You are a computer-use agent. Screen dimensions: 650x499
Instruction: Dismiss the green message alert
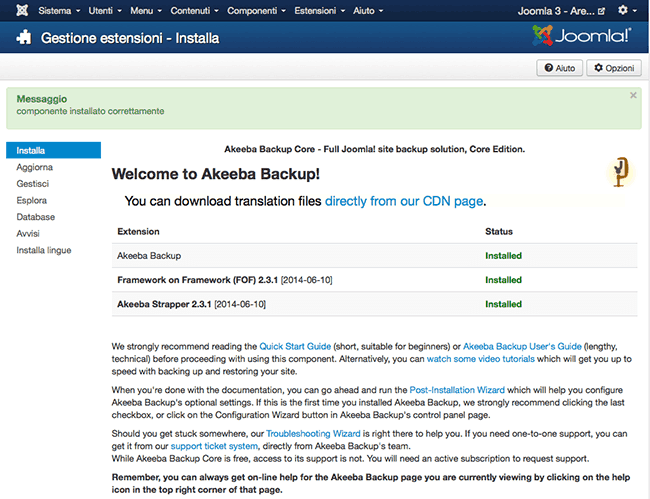pyautogui.click(x=633, y=95)
